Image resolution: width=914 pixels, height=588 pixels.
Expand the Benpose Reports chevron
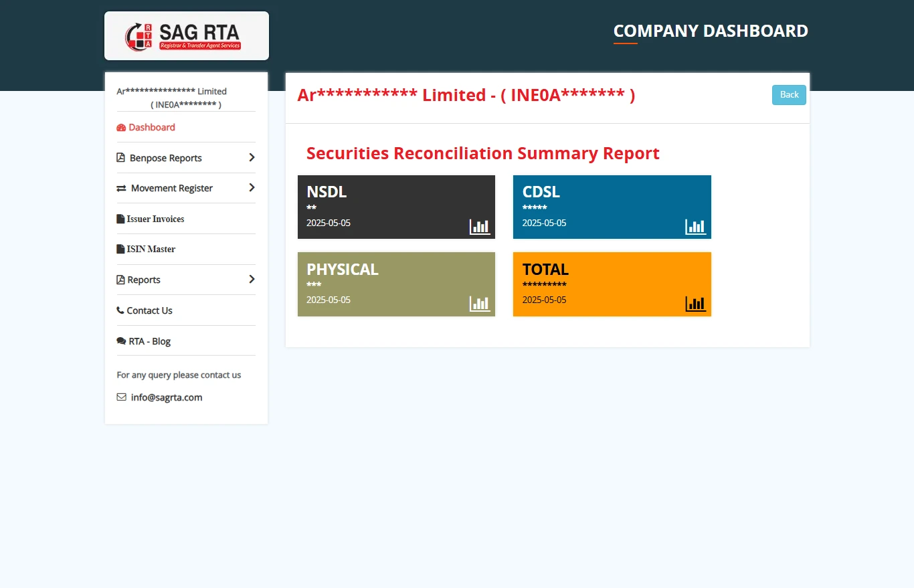[x=252, y=158]
